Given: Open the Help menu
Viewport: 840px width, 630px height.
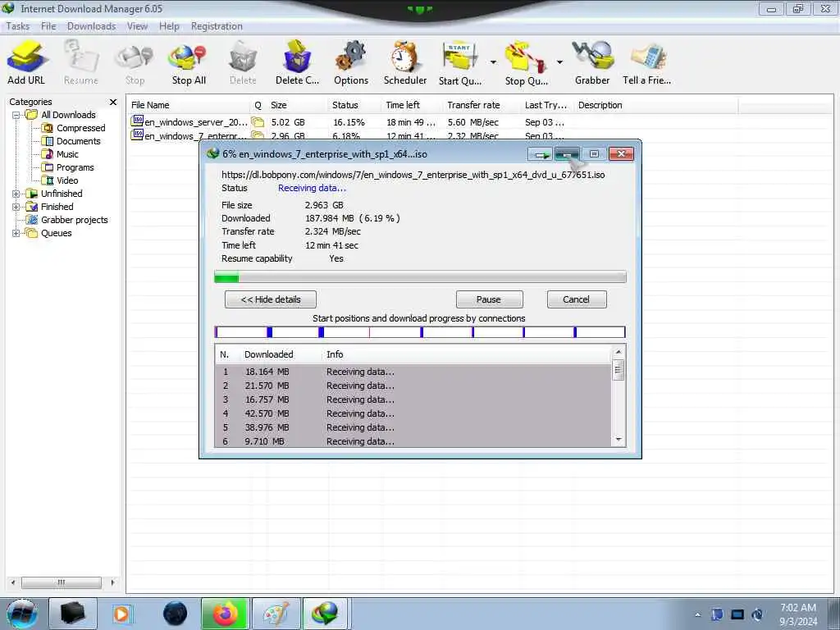Looking at the screenshot, I should tap(169, 26).
